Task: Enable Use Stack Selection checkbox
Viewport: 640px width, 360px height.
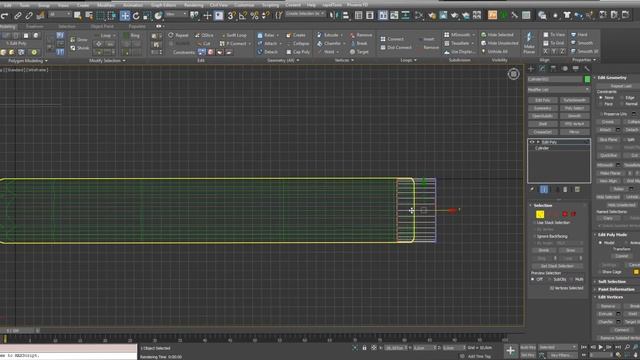Action: coord(534,223)
